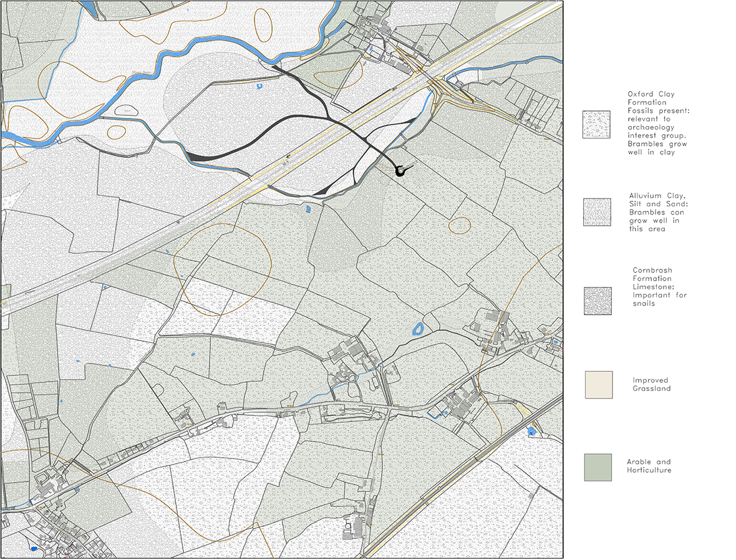Select the Improved Grassland label
The image size is (736, 560).
(x=651, y=384)
